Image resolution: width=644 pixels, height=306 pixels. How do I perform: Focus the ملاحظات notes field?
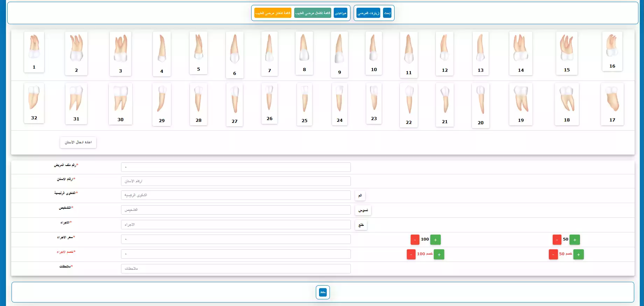point(236,269)
